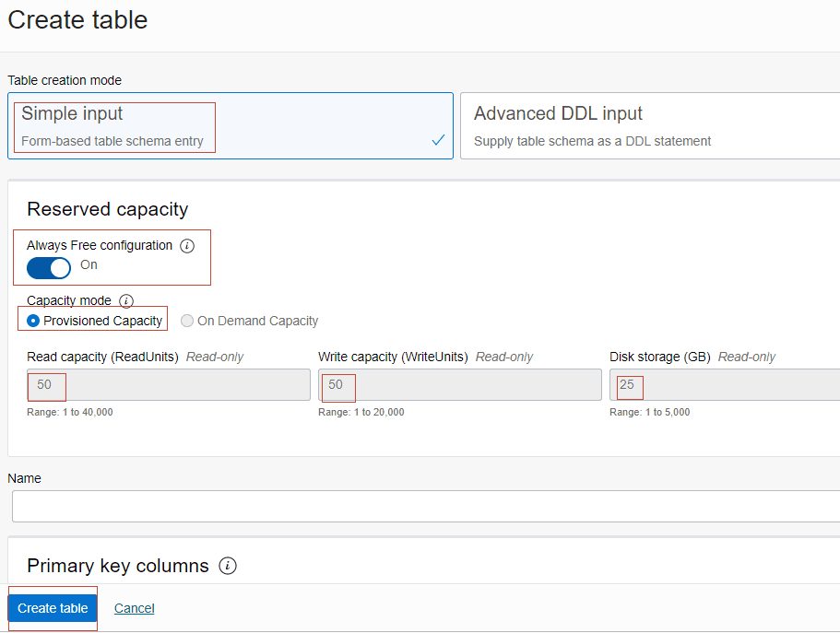840x633 pixels.
Task: Cancel the table creation
Action: tap(134, 608)
